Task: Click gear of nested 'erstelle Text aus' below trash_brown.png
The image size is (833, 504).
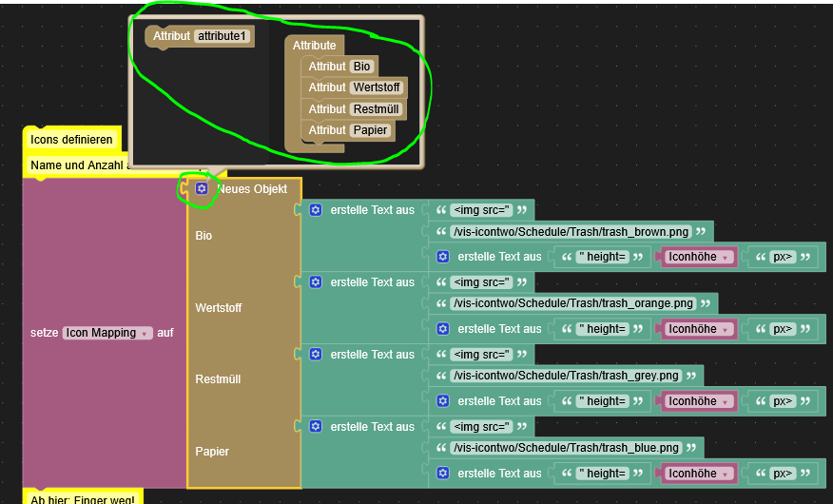Action: (x=442, y=257)
